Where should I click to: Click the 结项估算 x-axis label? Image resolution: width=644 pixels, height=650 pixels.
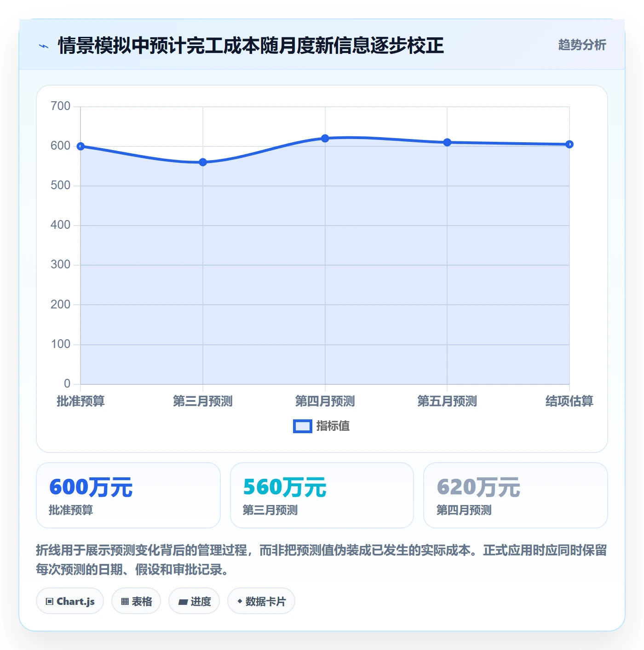coord(569,401)
